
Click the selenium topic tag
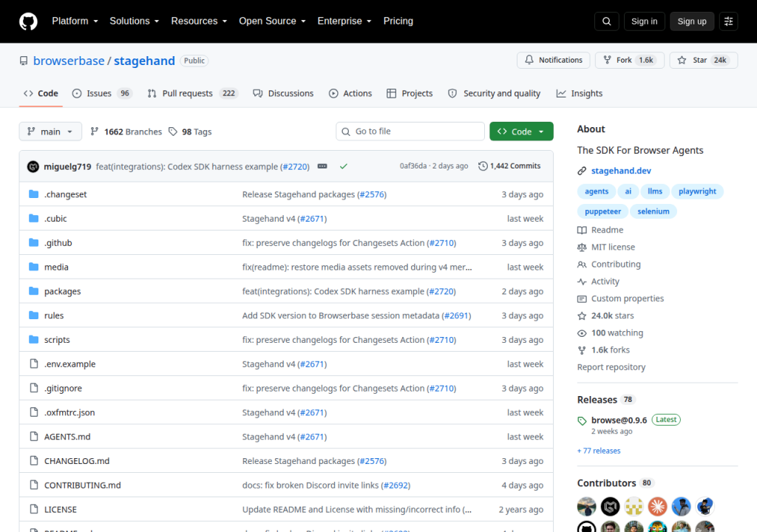(x=654, y=211)
